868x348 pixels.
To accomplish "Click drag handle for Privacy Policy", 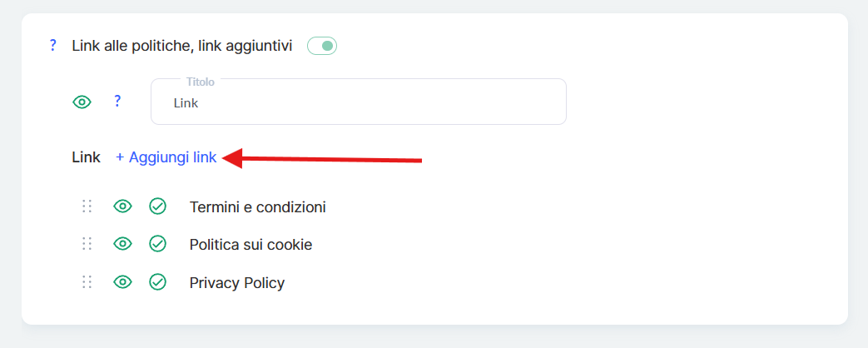I will click(87, 282).
